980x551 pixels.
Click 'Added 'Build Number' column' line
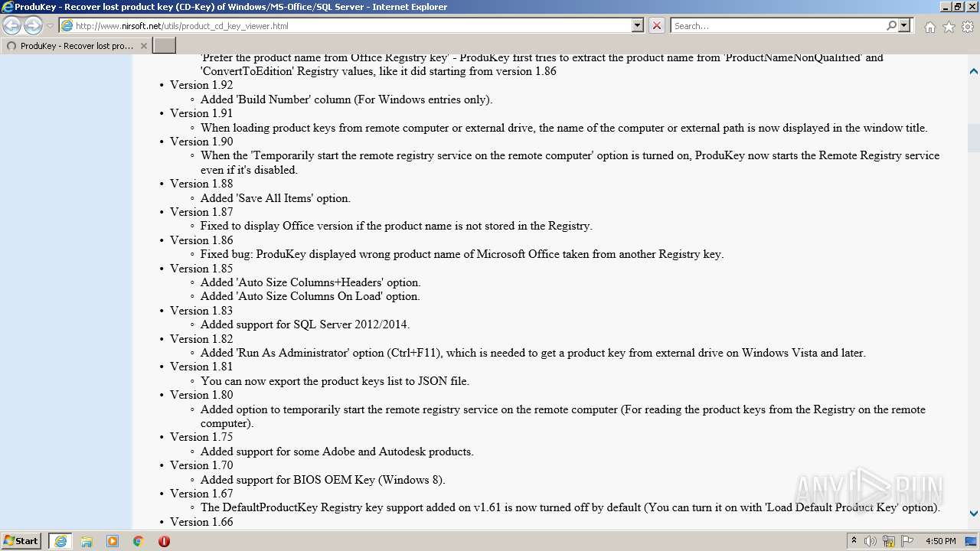[347, 99]
